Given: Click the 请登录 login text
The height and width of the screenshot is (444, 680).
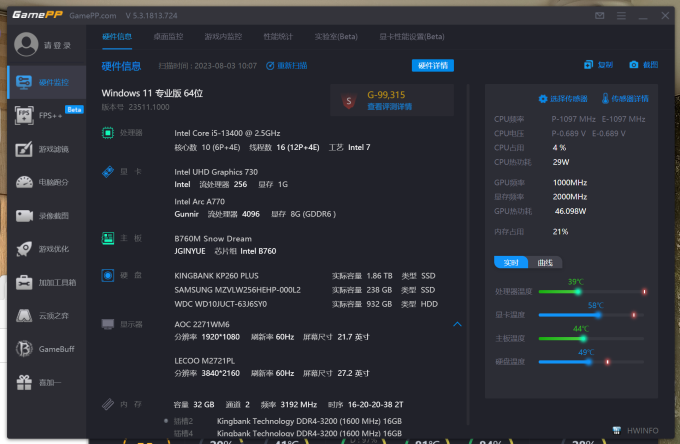Looking at the screenshot, I should [x=57, y=45].
